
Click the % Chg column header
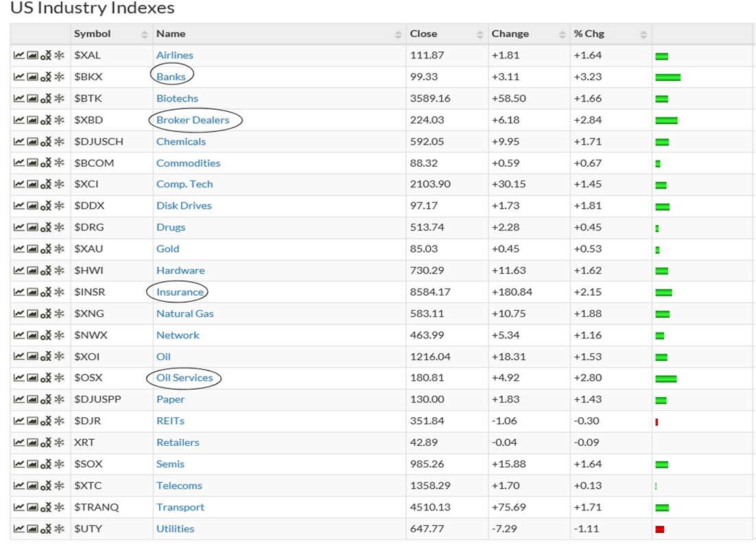tap(589, 34)
